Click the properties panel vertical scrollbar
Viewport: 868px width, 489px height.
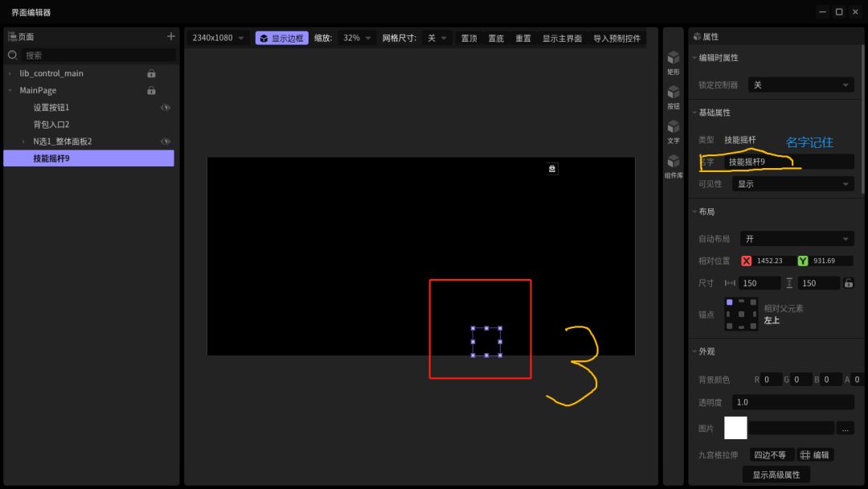coord(863,119)
